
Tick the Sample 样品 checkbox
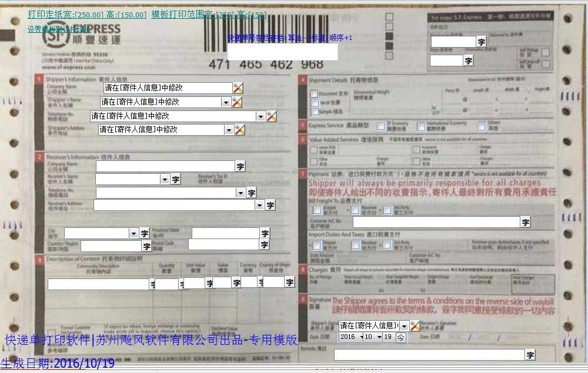(x=315, y=112)
